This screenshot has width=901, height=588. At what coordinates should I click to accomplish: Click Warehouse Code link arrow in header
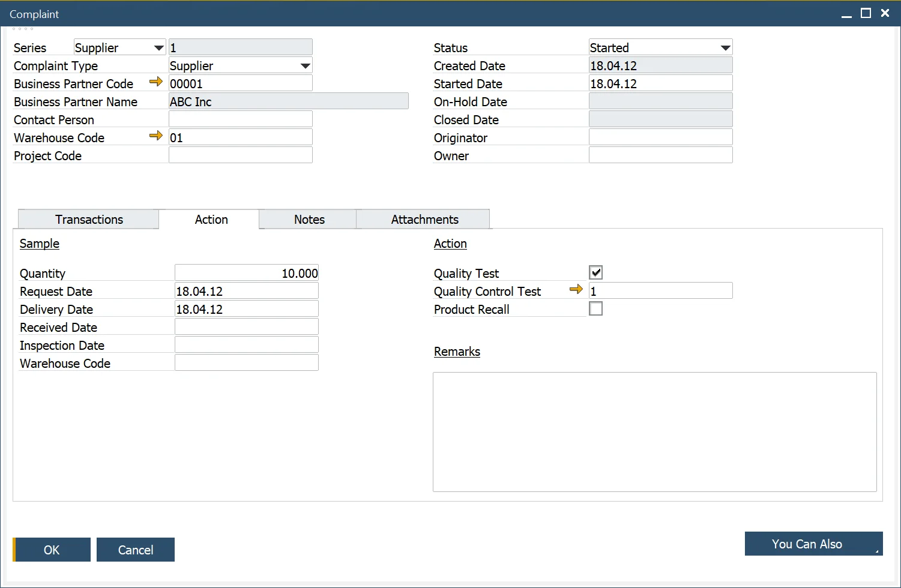156,136
